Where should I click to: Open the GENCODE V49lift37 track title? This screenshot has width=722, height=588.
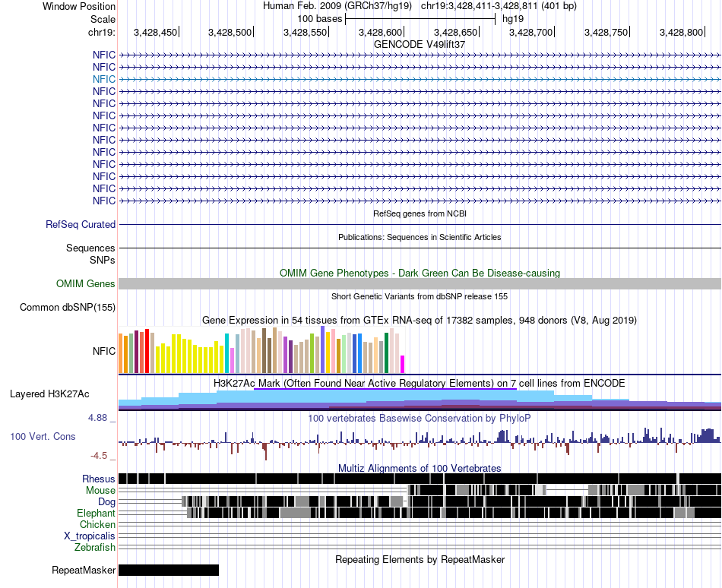[420, 44]
